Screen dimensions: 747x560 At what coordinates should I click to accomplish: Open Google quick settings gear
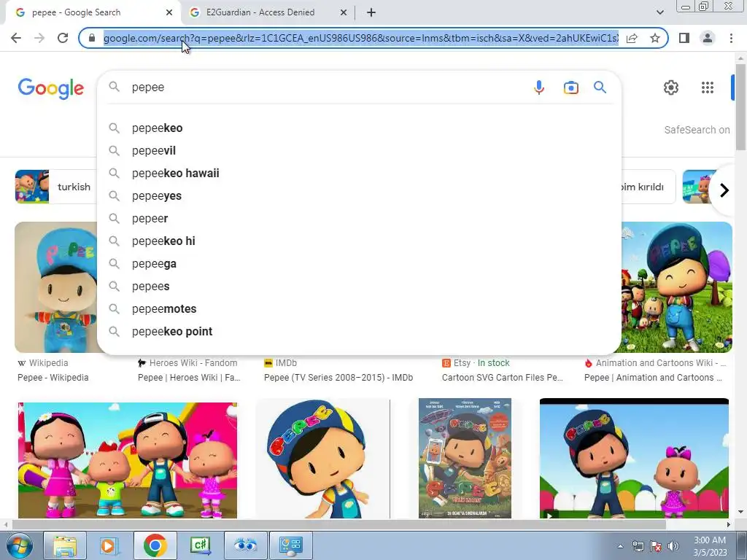(x=671, y=87)
